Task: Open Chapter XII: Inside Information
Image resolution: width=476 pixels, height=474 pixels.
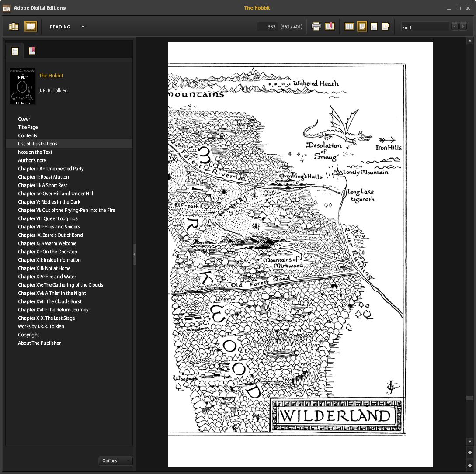Action: click(49, 260)
